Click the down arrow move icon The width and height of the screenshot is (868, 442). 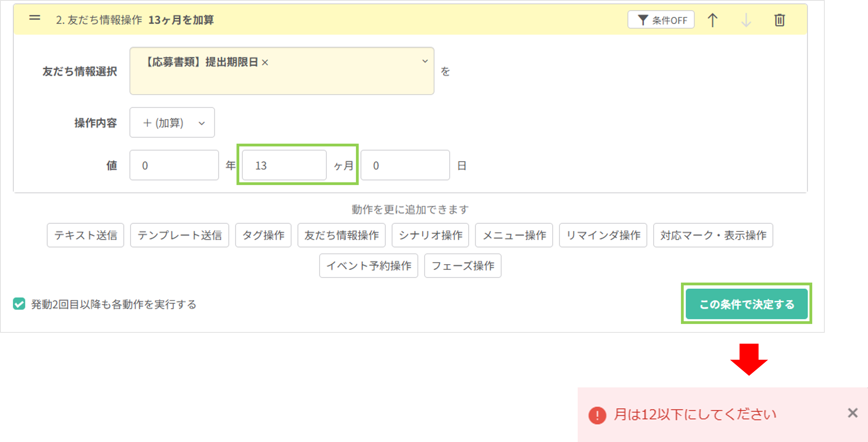(746, 20)
